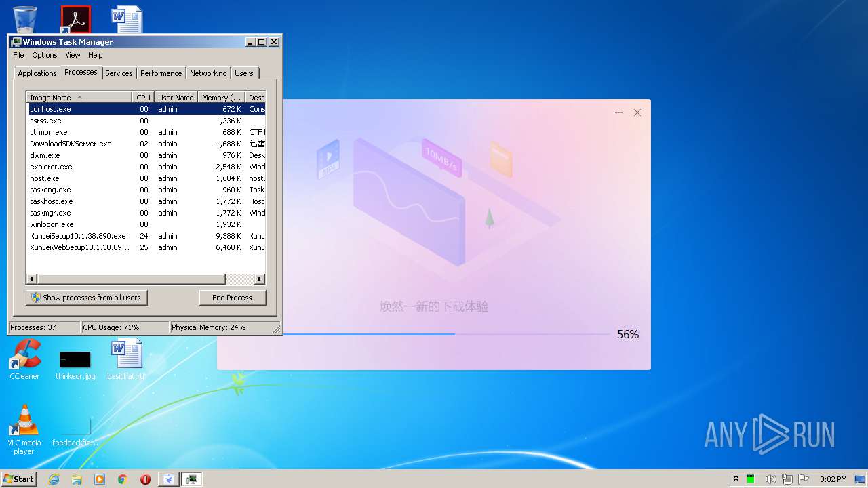Select the dwm.exe process row

click(146, 155)
